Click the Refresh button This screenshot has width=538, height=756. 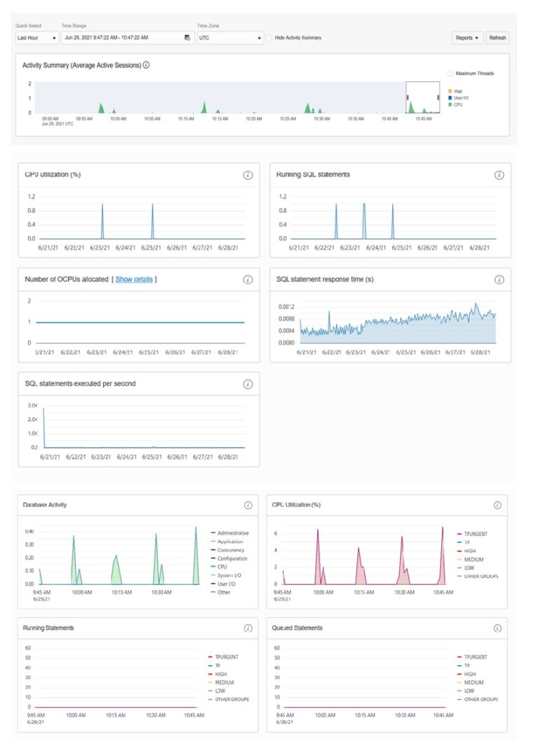click(x=497, y=38)
